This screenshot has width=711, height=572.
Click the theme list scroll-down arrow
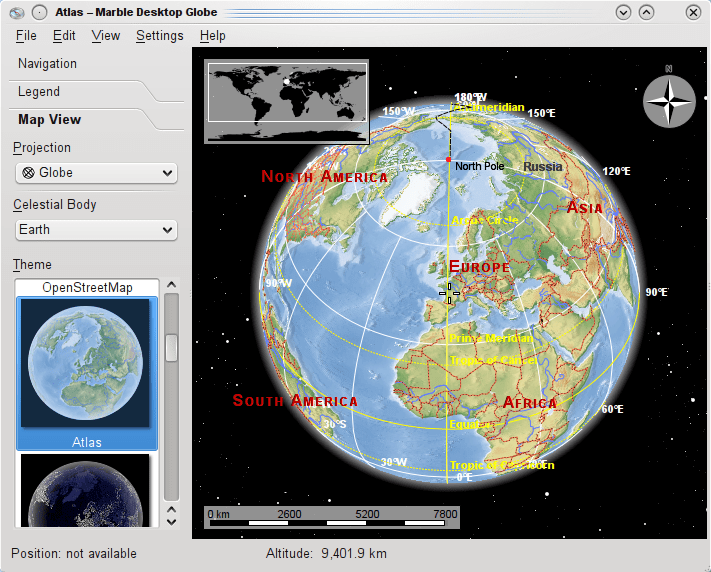[171, 517]
